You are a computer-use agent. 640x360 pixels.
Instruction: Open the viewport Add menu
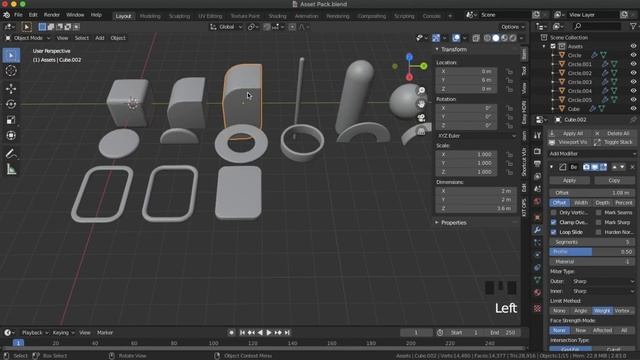tap(100, 38)
